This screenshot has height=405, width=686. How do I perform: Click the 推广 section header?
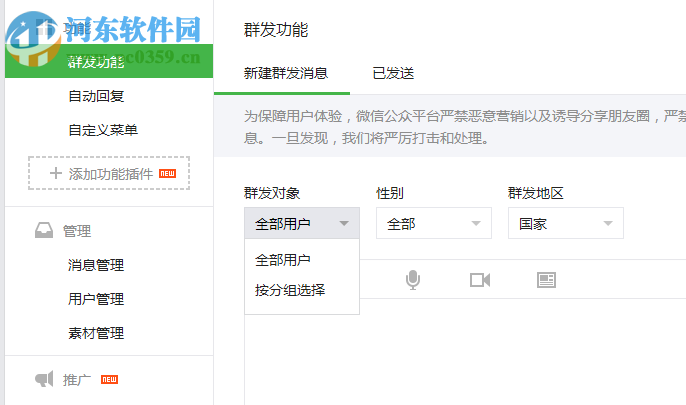click(77, 379)
